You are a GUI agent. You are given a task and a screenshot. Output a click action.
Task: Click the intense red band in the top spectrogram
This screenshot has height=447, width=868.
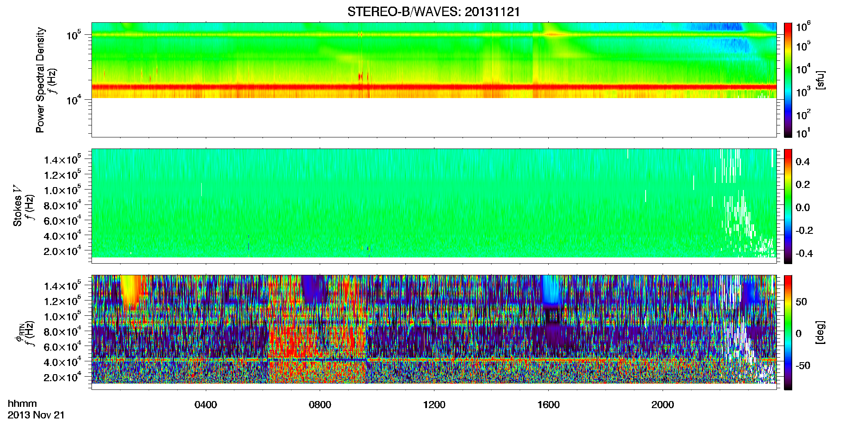[x=434, y=87]
